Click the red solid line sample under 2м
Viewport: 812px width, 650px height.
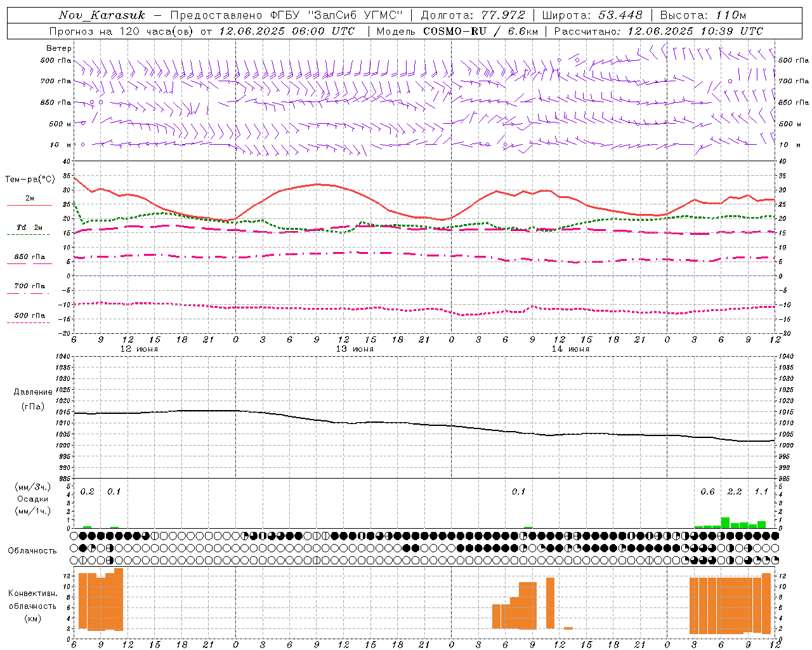coord(29,206)
